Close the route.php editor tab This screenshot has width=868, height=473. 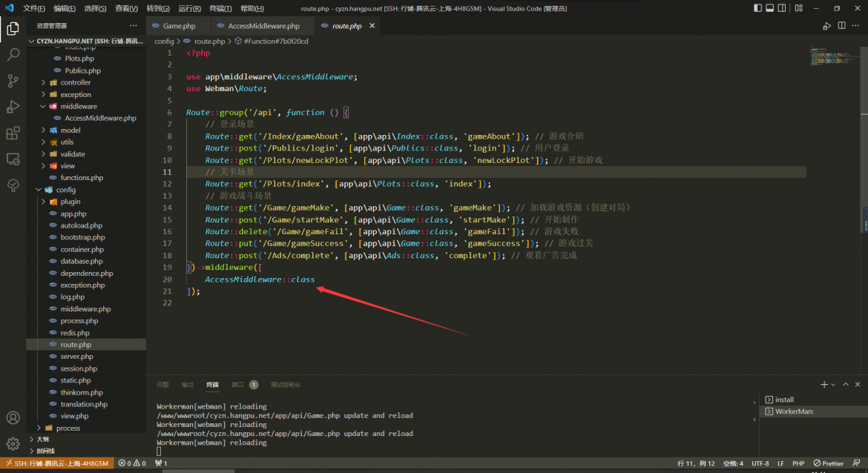[372, 25]
